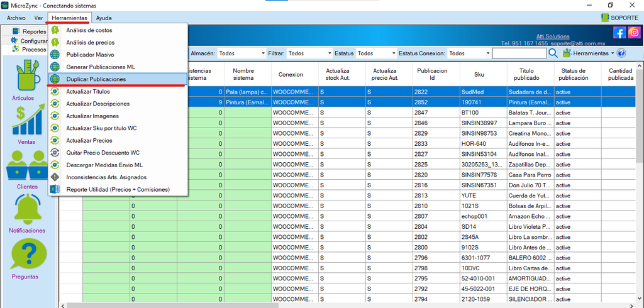Viewport: 644px width, 308px height.
Task: Open the Estatus dropdown
Action: [x=376, y=53]
